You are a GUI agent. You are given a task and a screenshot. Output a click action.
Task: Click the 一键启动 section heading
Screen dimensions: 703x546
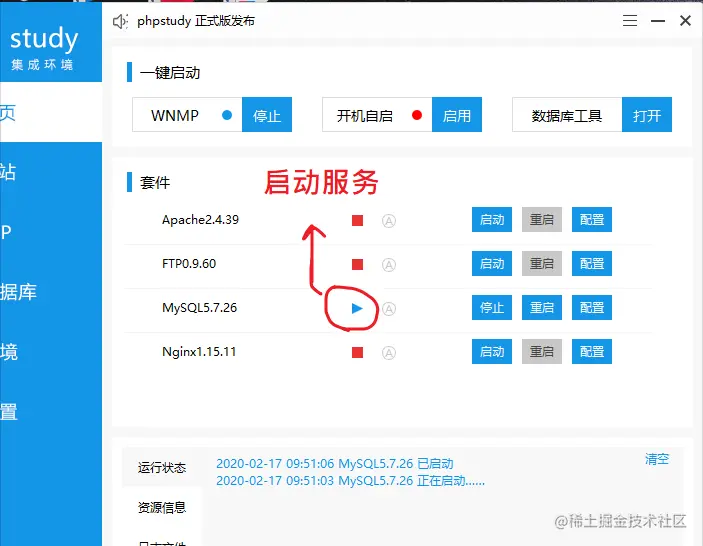(x=170, y=73)
